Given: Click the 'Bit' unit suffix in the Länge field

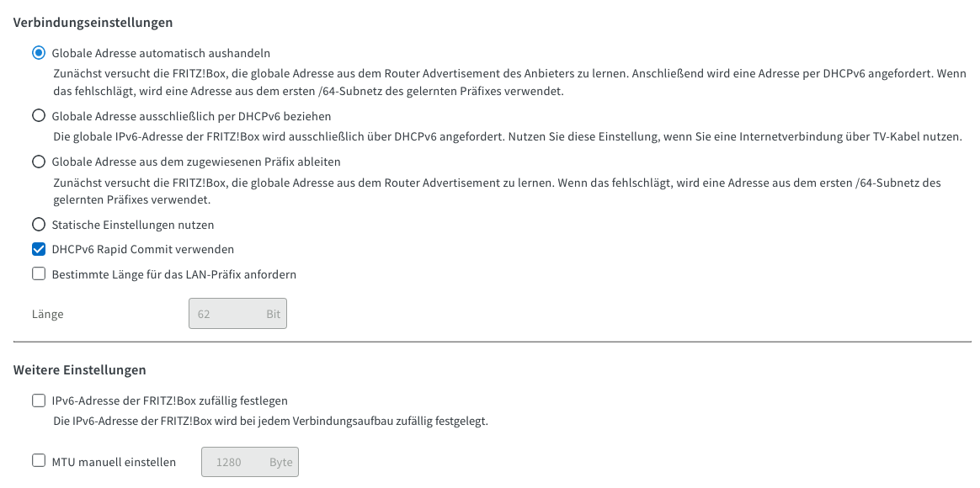Looking at the screenshot, I should click(273, 314).
